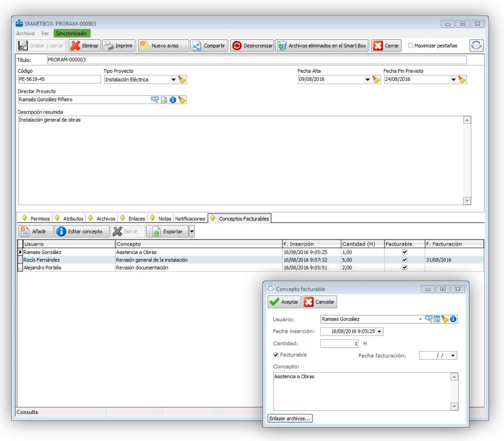
Task: Toggle Facturable checkbox in Rocío Fernández row
Action: click(405, 260)
